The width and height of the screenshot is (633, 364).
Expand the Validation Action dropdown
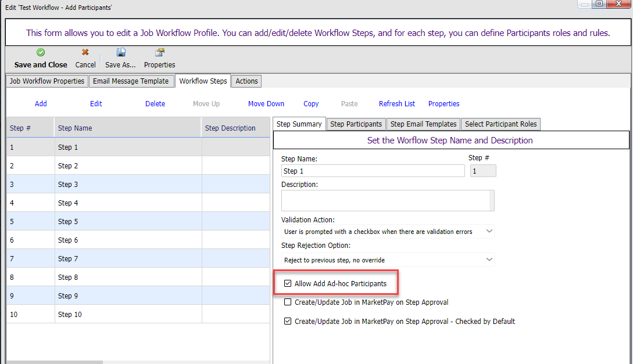489,232
